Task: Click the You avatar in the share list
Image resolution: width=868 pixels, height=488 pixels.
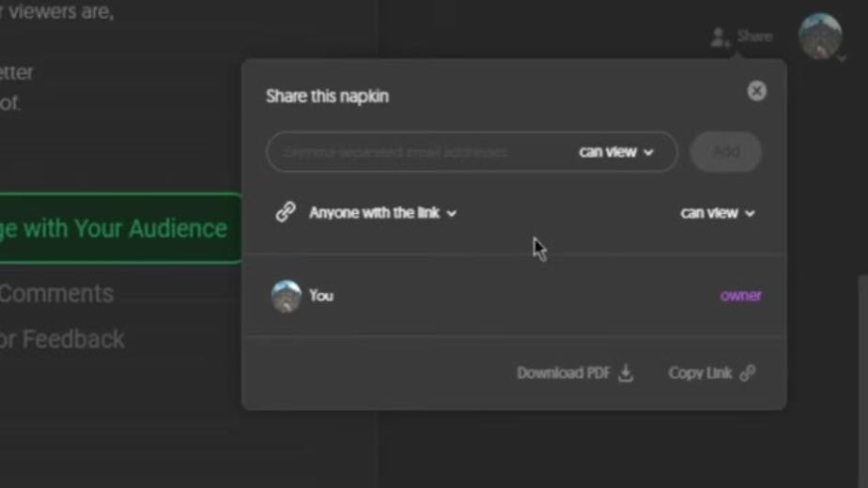Action: (x=287, y=296)
